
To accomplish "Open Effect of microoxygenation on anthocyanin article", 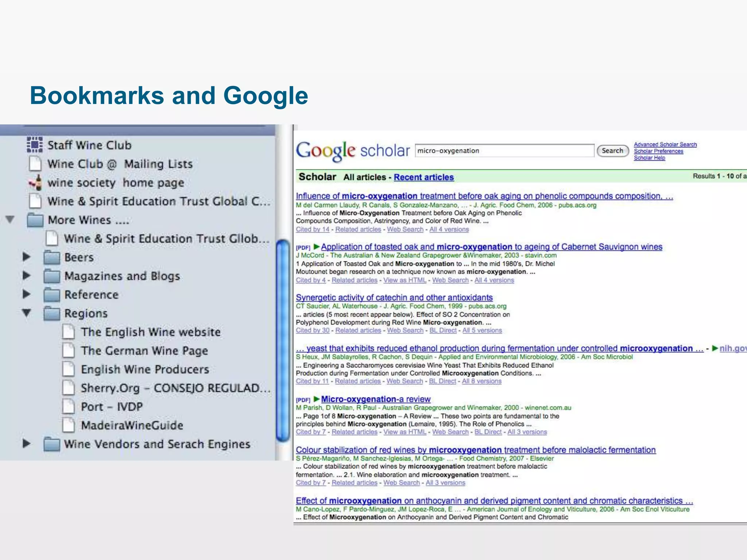I will [494, 501].
